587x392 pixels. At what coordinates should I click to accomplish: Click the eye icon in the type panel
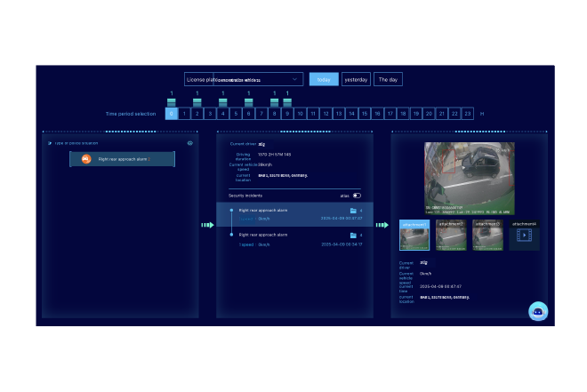189,142
